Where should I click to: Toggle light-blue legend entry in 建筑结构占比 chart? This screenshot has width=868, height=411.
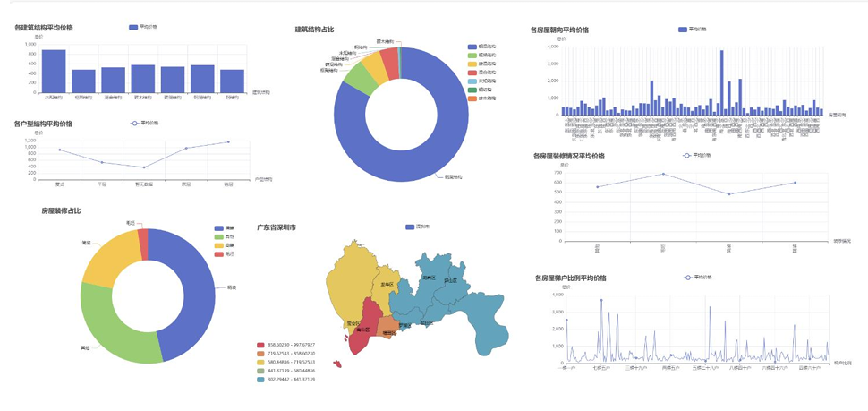pyautogui.click(x=481, y=81)
